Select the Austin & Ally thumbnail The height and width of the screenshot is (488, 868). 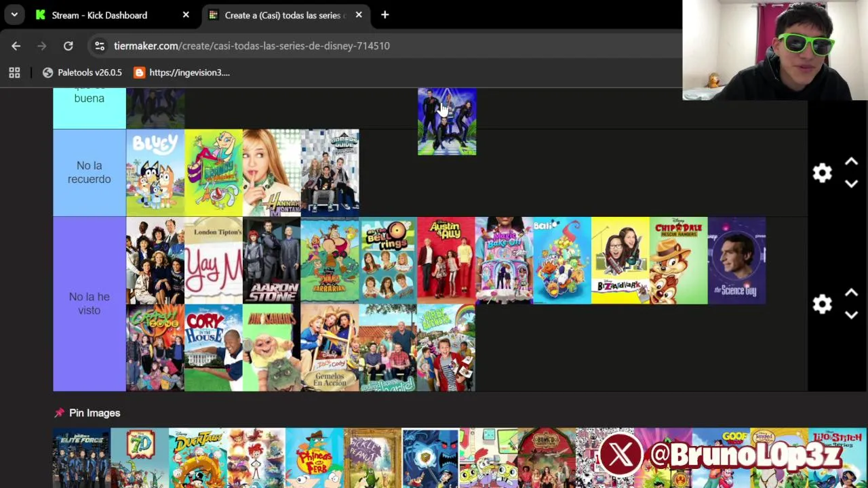[x=446, y=260]
